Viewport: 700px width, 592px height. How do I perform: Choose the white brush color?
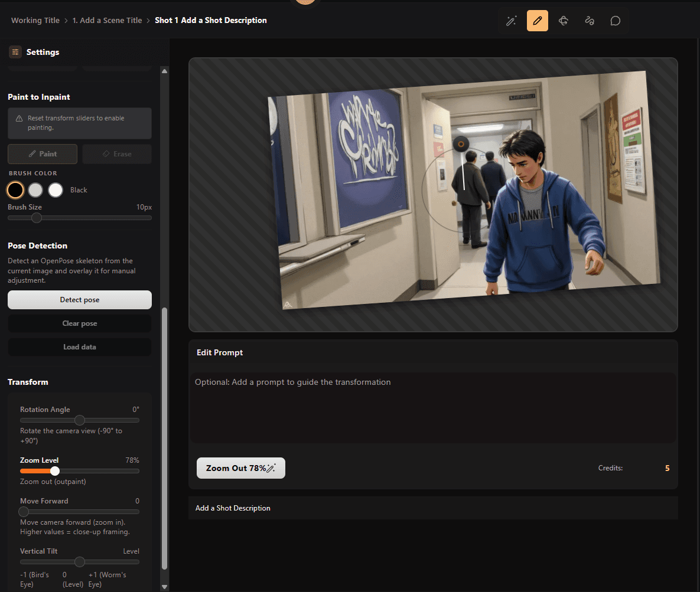pos(56,190)
